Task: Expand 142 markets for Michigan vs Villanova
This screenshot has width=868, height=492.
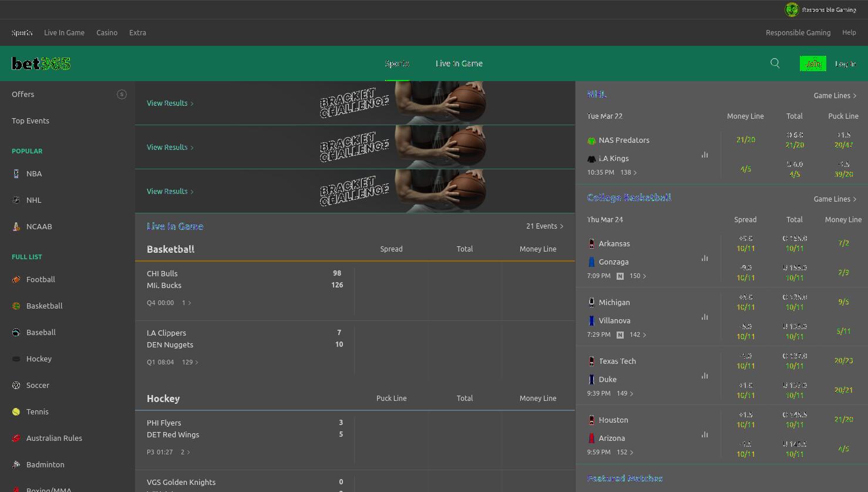Action: (638, 334)
